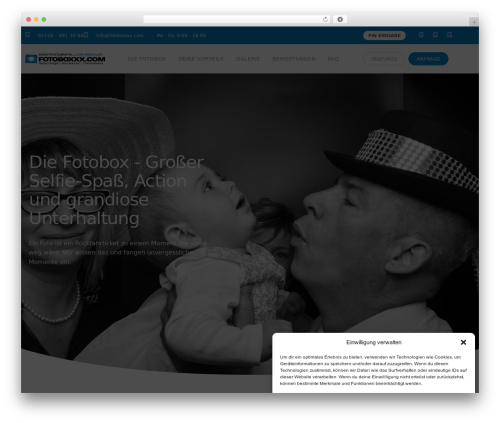Open DIE FOTOBOX menu item
500x423 pixels.
click(x=147, y=59)
